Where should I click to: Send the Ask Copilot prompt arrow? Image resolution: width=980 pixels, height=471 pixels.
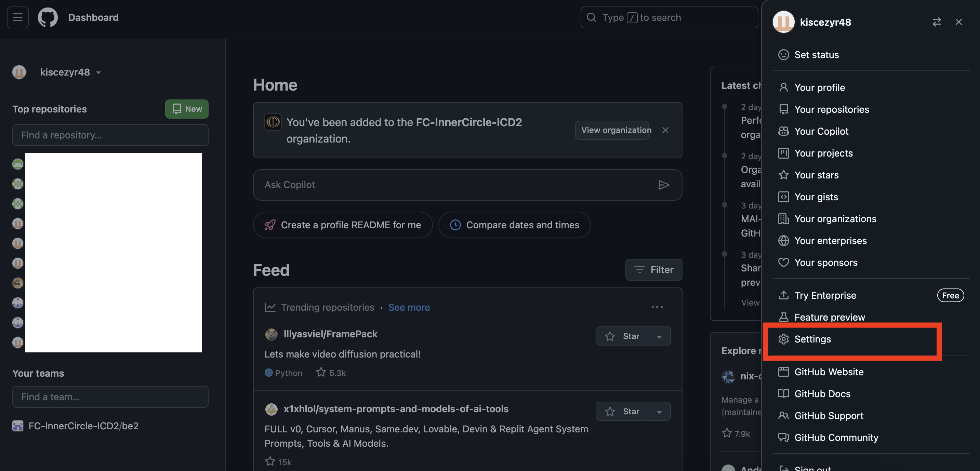pos(663,185)
